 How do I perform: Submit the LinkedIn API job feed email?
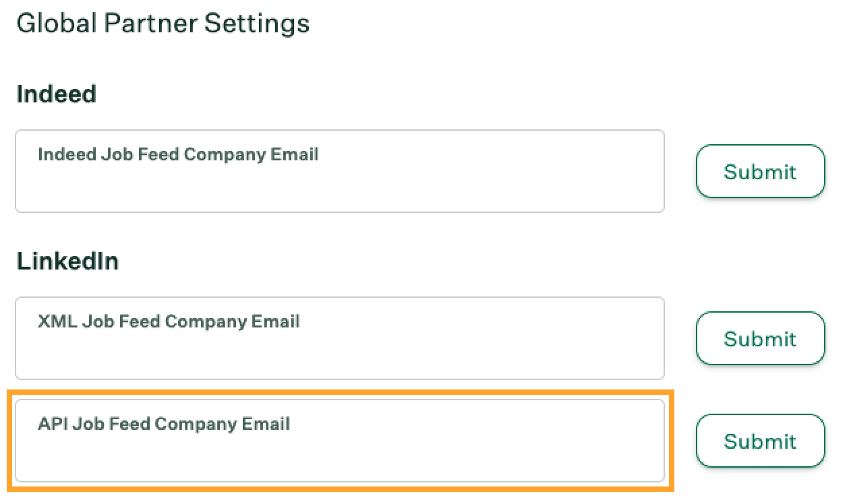coord(760,441)
